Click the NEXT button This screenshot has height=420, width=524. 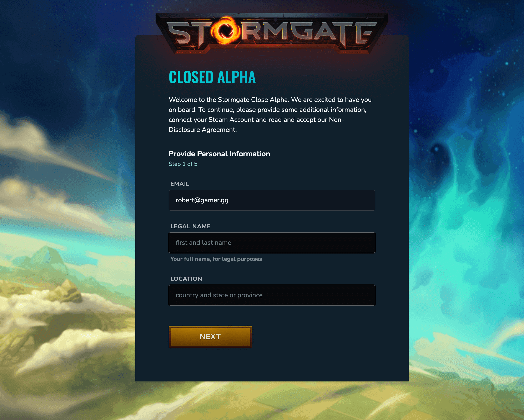click(x=210, y=337)
